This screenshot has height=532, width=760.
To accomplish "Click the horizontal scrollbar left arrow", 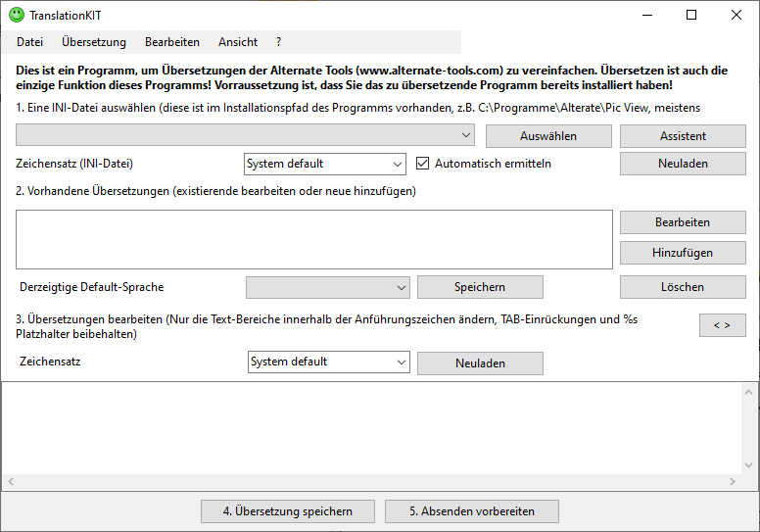I will (x=11, y=482).
